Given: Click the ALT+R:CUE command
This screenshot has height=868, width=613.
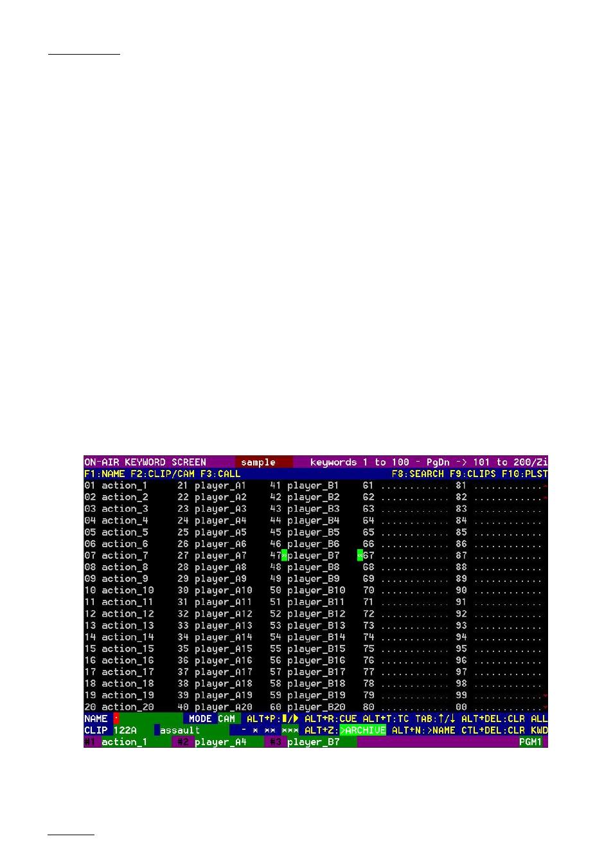Looking at the screenshot, I should click(330, 719).
